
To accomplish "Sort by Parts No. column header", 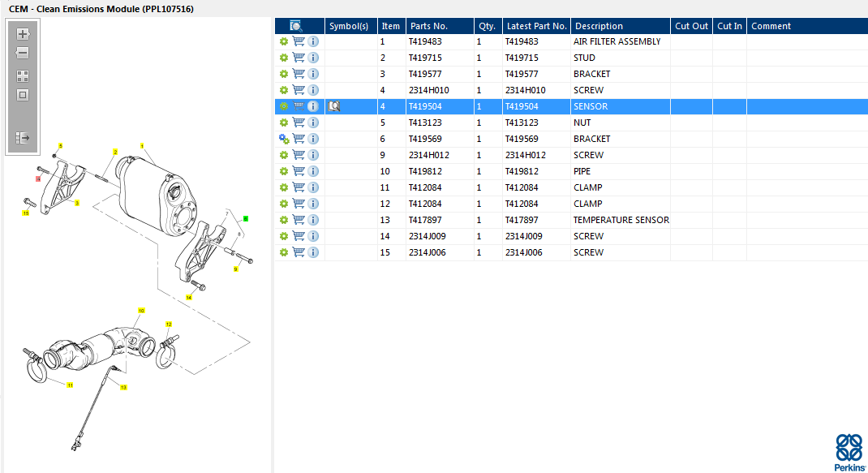I will pos(440,26).
